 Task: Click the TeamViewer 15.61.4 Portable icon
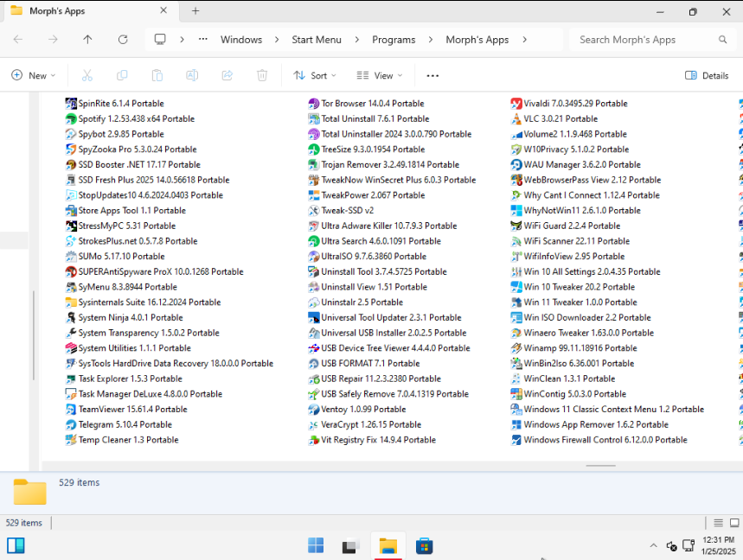[x=71, y=410]
